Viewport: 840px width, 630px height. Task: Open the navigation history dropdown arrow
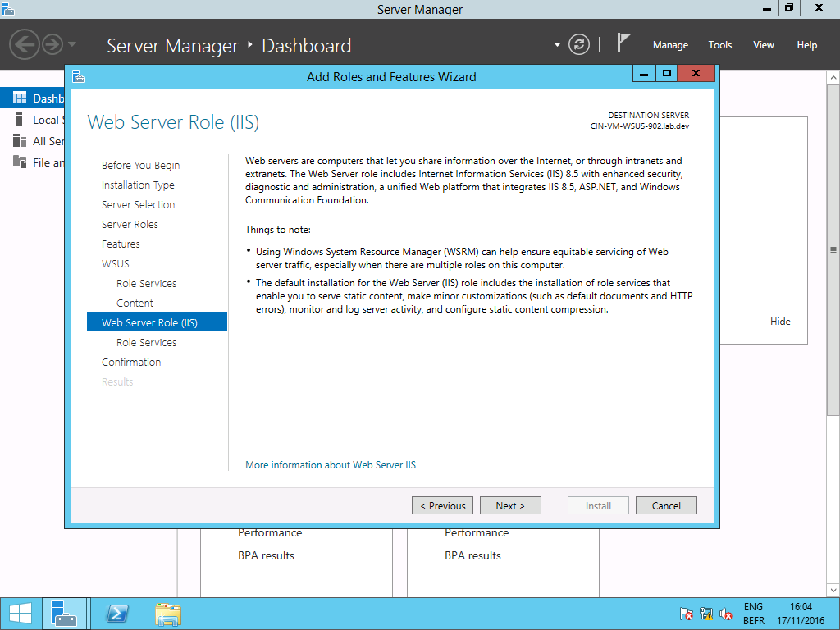[x=72, y=44]
